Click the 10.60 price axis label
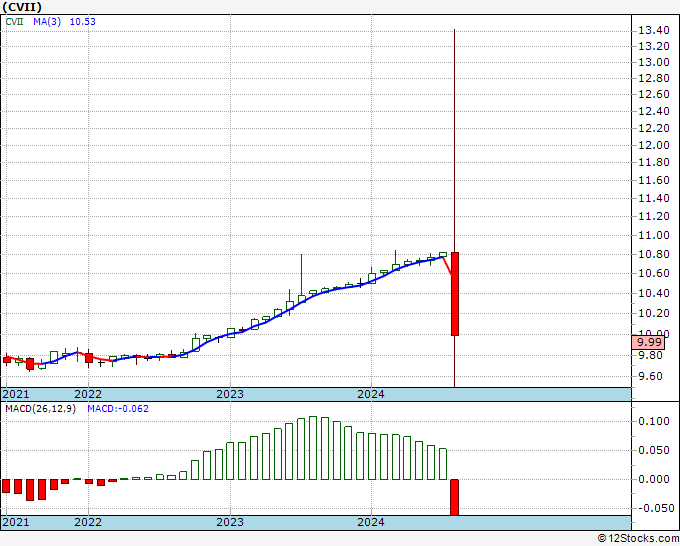The width and height of the screenshot is (680, 546). (x=654, y=273)
